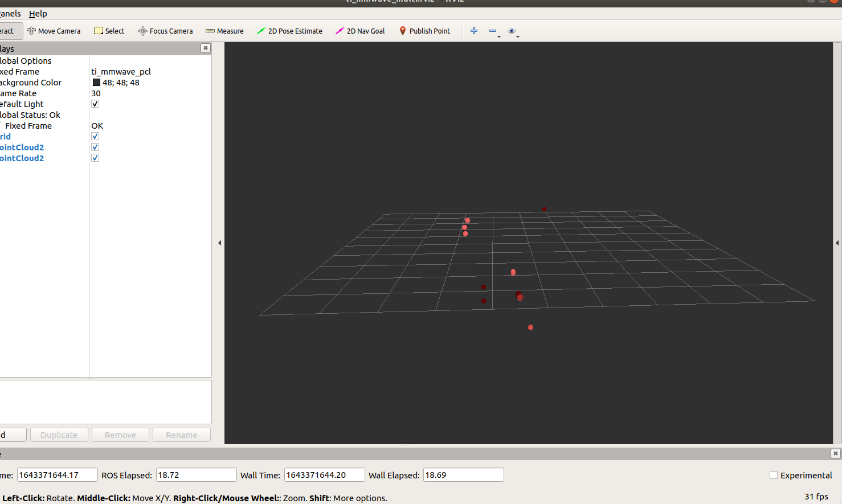The width and height of the screenshot is (842, 504).
Task: Select the first PointCloud2 display row
Action: coord(105,147)
